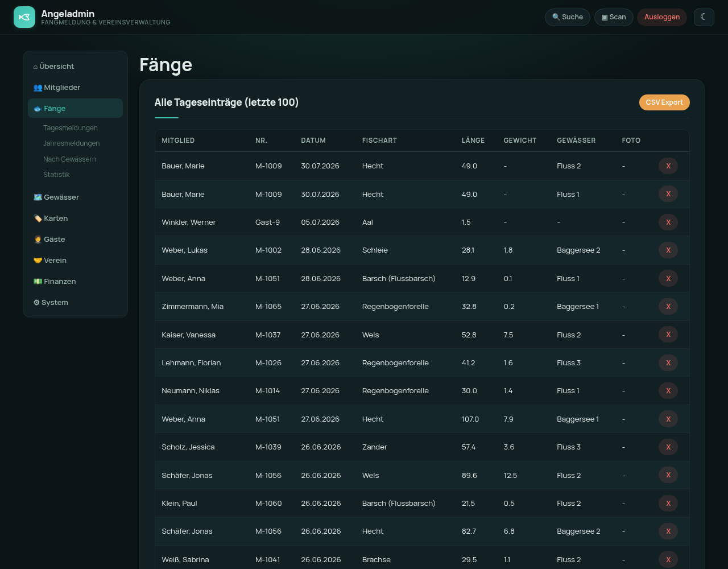
Task: Open Karten sidebar section
Action: tap(75, 218)
